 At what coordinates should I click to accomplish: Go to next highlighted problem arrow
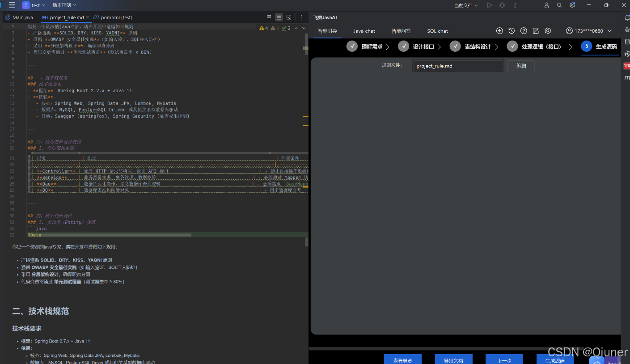[x=304, y=28]
